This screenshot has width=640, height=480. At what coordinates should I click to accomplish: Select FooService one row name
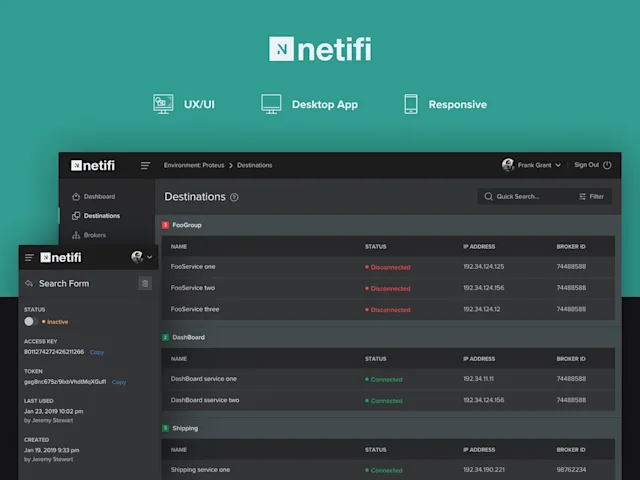[x=193, y=267]
